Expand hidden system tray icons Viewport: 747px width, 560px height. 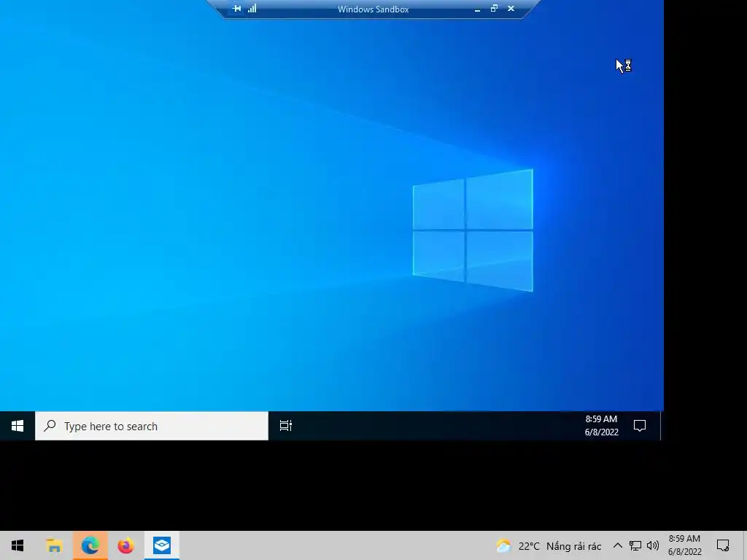(x=617, y=545)
